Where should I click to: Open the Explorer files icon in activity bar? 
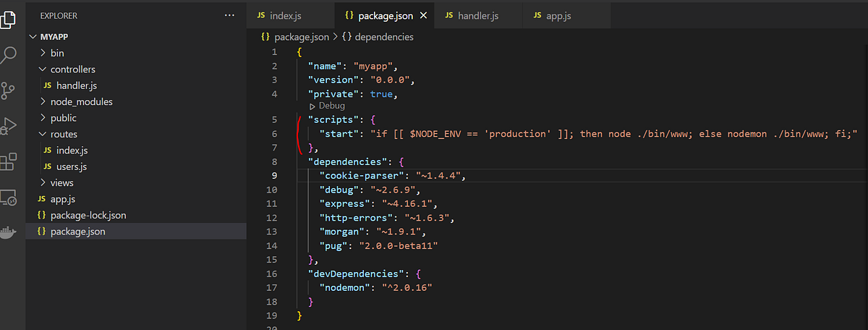coord(7,17)
